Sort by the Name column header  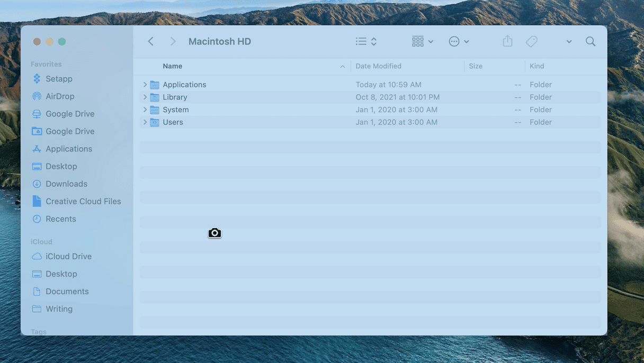tap(172, 66)
